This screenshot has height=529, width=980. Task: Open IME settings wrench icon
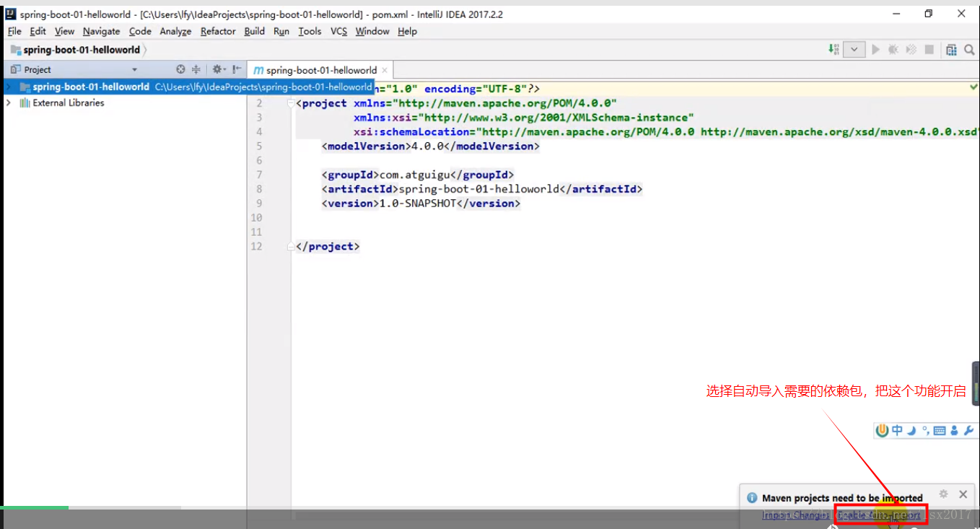968,431
